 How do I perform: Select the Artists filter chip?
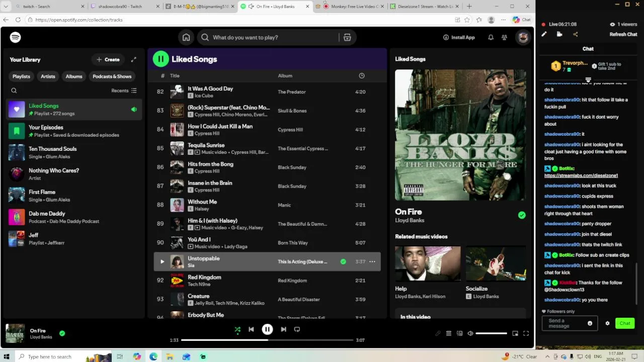click(x=48, y=76)
